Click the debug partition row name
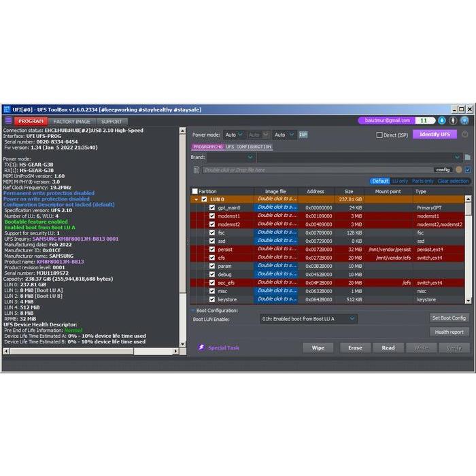476x476 pixels. (x=224, y=275)
